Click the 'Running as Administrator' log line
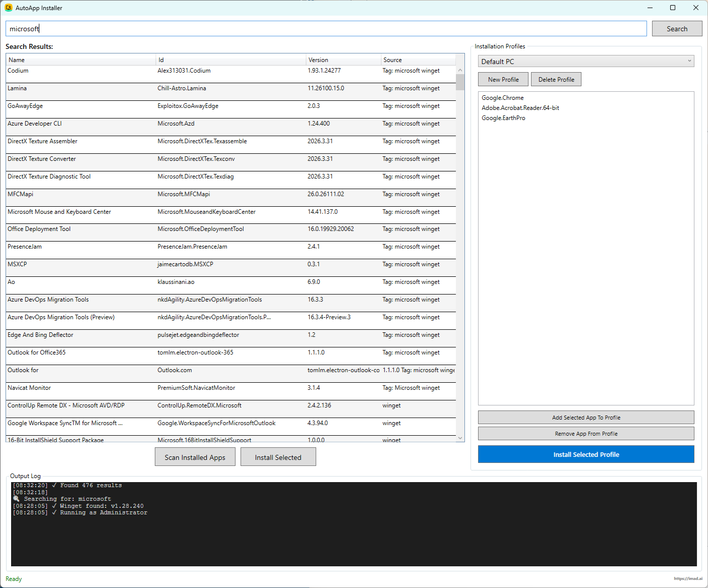 pos(80,513)
